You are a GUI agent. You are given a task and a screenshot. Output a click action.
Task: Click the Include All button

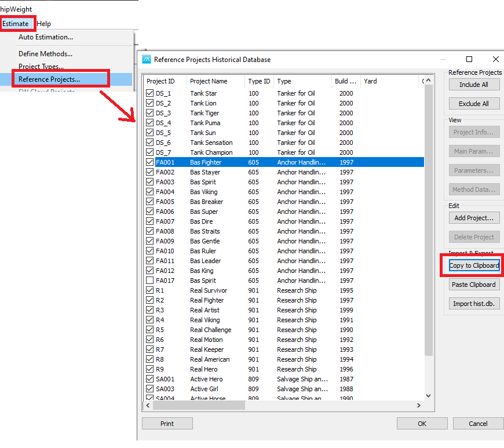473,85
